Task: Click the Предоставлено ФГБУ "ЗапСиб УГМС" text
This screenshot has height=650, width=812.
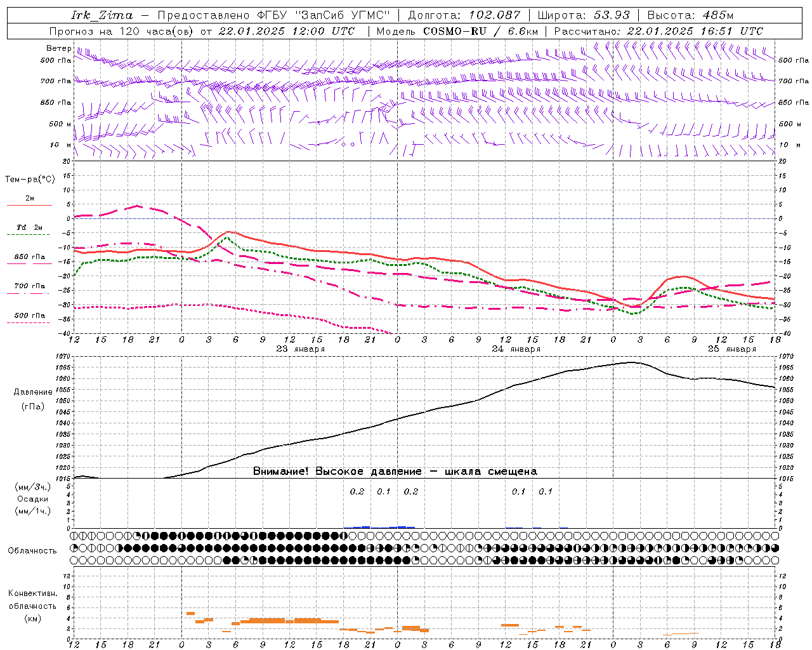Action: (273, 15)
